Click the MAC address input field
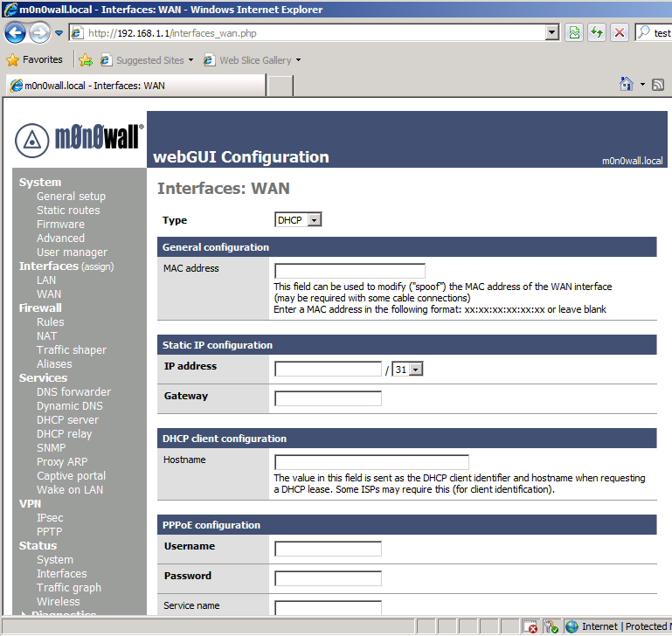The image size is (672, 636). [x=350, y=271]
